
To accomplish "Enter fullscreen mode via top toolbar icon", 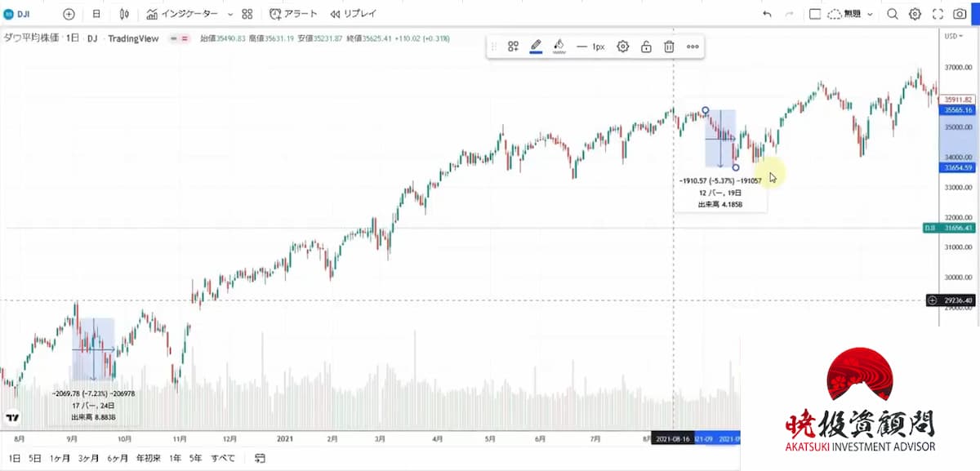I will point(938,14).
